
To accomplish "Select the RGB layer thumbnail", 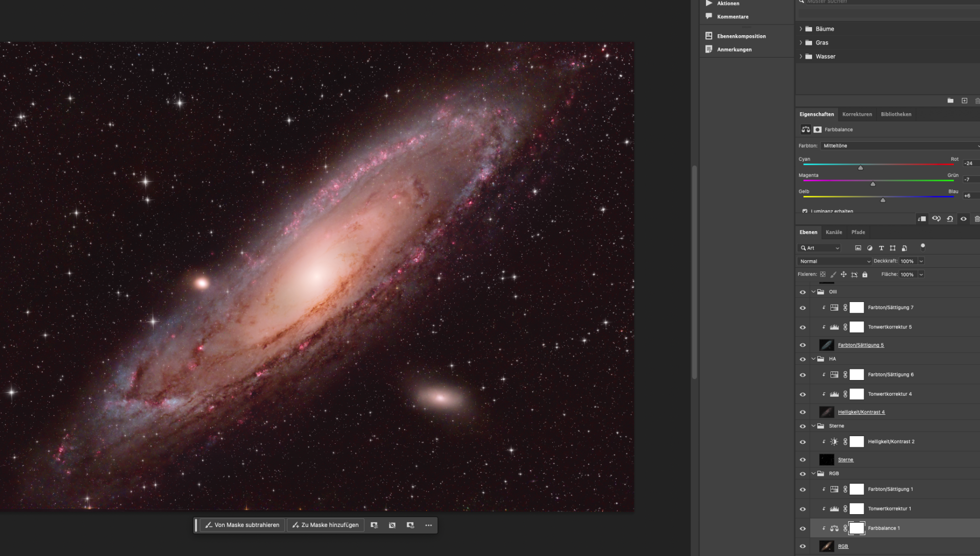I will (826, 546).
